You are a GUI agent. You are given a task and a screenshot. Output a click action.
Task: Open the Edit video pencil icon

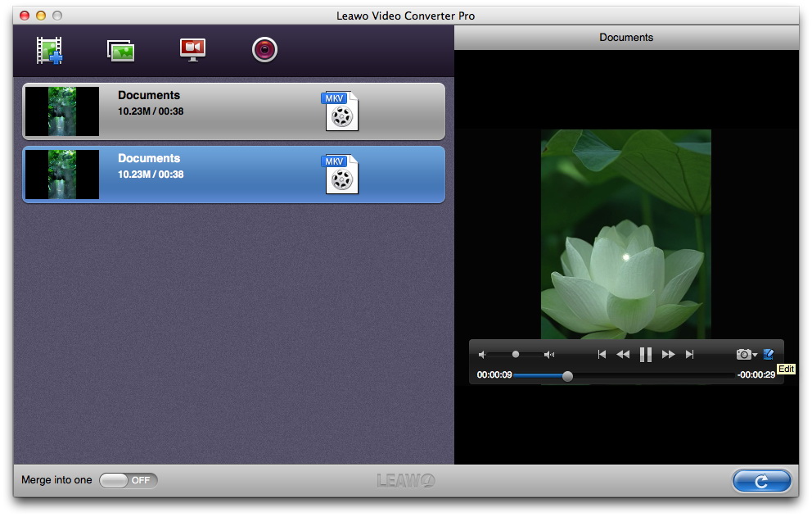click(x=769, y=354)
